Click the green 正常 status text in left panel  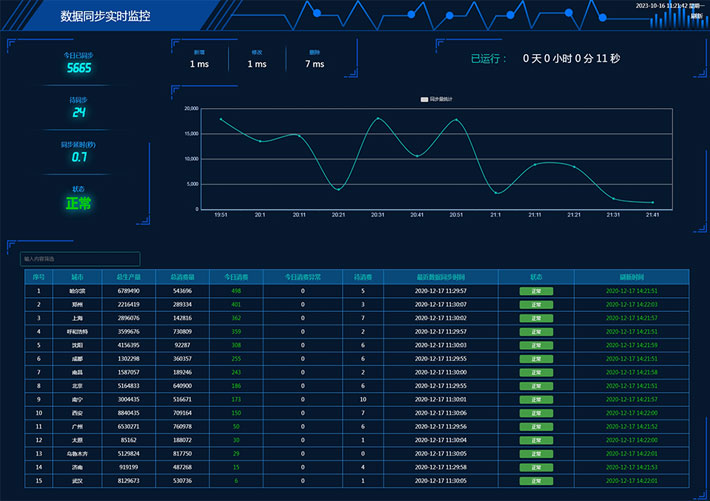pos(78,203)
